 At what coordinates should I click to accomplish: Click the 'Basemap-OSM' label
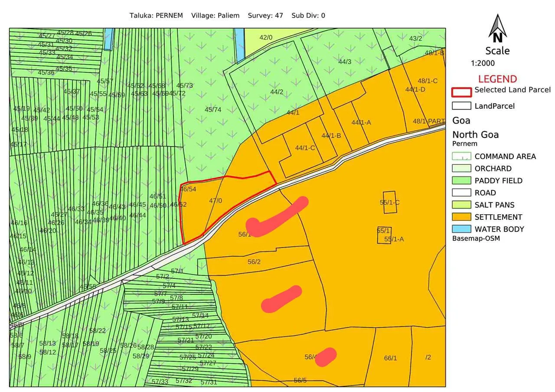click(x=476, y=238)
